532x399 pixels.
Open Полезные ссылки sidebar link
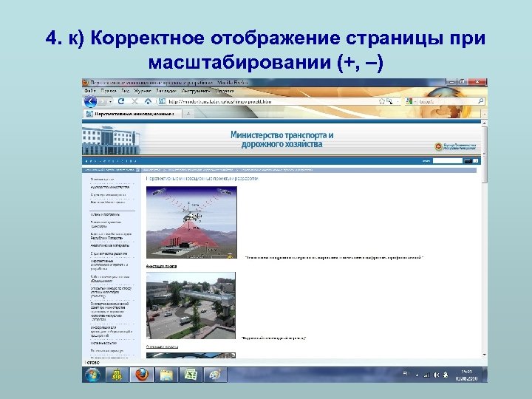tap(103, 343)
